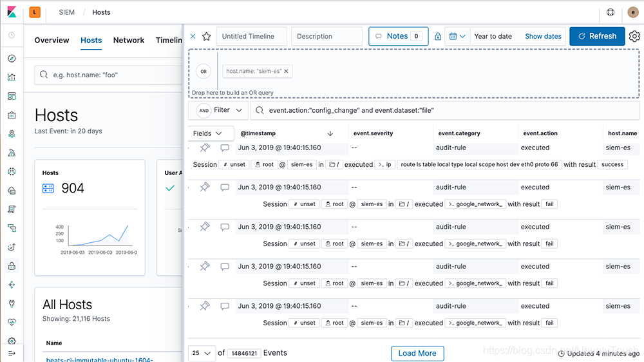
Task: Click the 'success' result badge
Action: [x=612, y=164]
